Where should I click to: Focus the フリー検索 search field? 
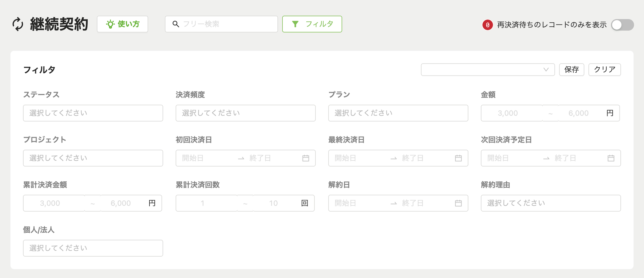[221, 24]
